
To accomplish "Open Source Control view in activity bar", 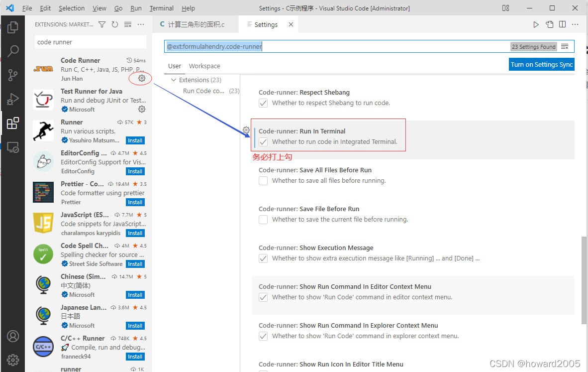I will [13, 75].
